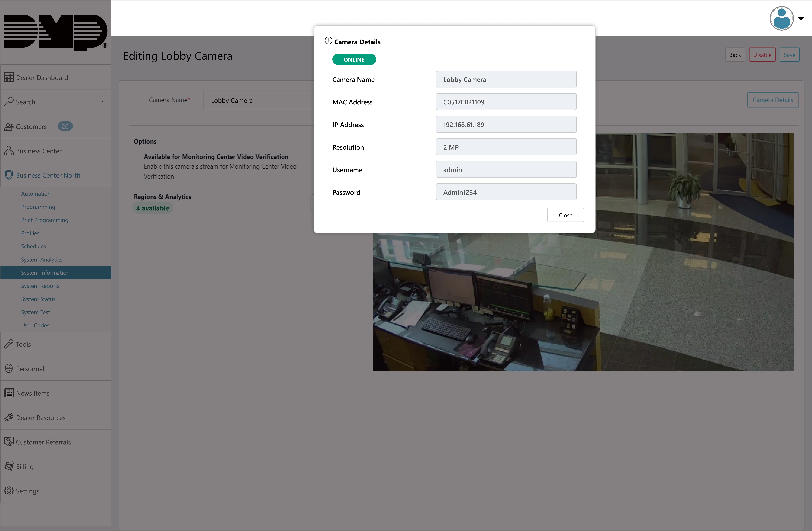
Task: Open System Analytics submenu item
Action: tap(42, 260)
